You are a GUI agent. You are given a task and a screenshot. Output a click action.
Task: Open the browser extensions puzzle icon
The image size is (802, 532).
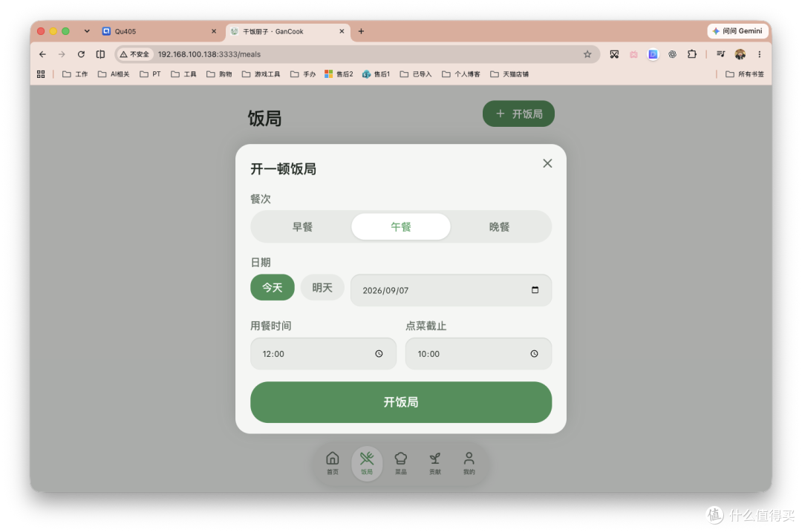[x=691, y=54]
